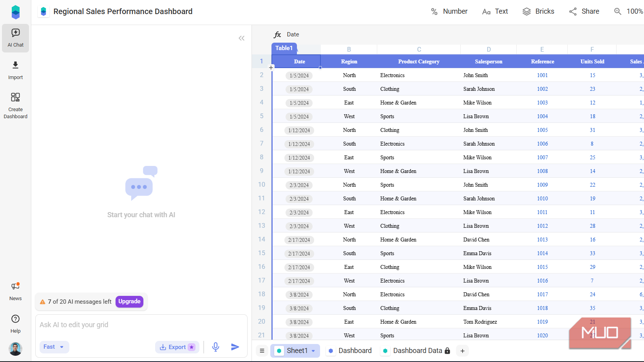Click the table row insert plus handle
This screenshot has height=362, width=644.
(x=271, y=68)
